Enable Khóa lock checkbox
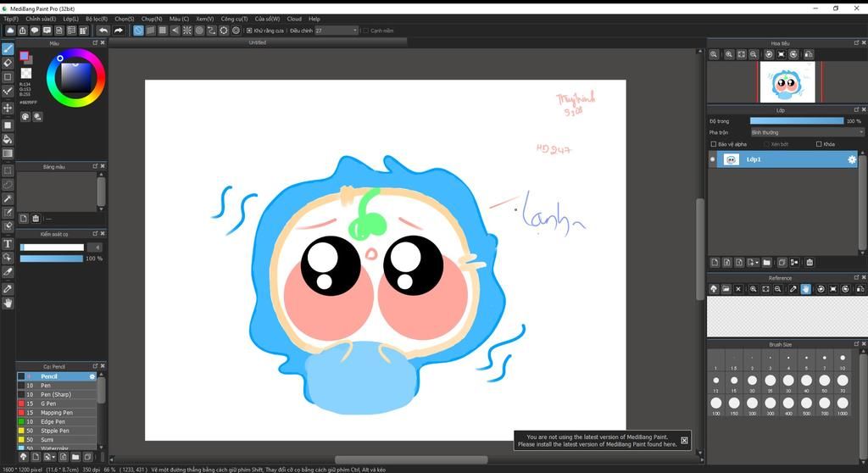 point(819,144)
